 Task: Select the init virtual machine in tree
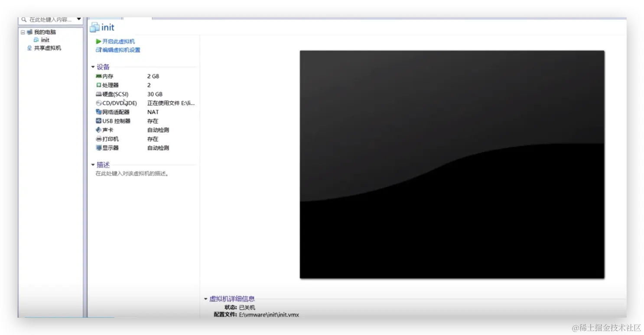point(46,40)
